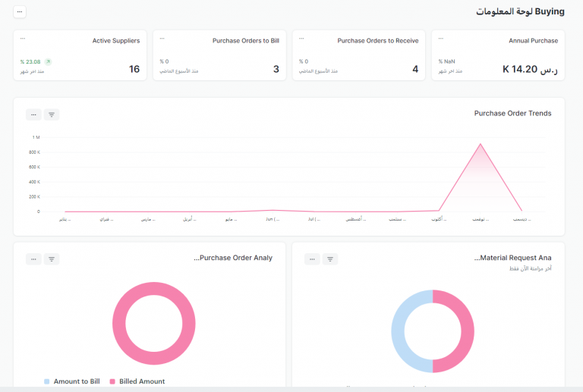This screenshot has width=583, height=392.
Task: Expand the Material Request Analysis options menu
Action: pos(312,259)
